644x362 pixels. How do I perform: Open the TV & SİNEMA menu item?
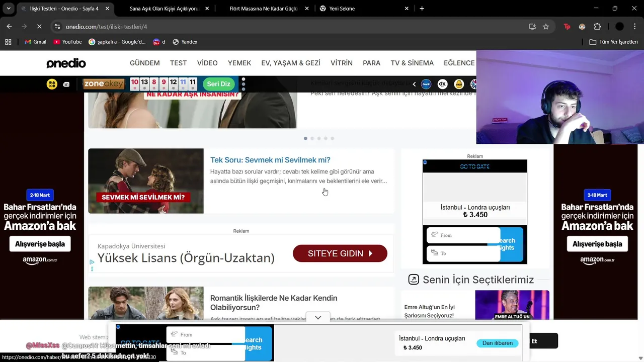412,63
